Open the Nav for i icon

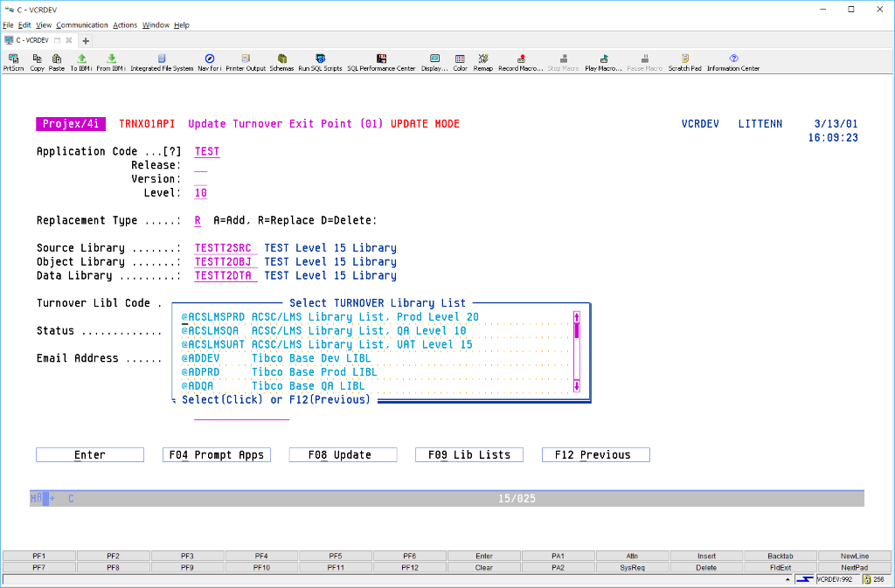pyautogui.click(x=210, y=62)
